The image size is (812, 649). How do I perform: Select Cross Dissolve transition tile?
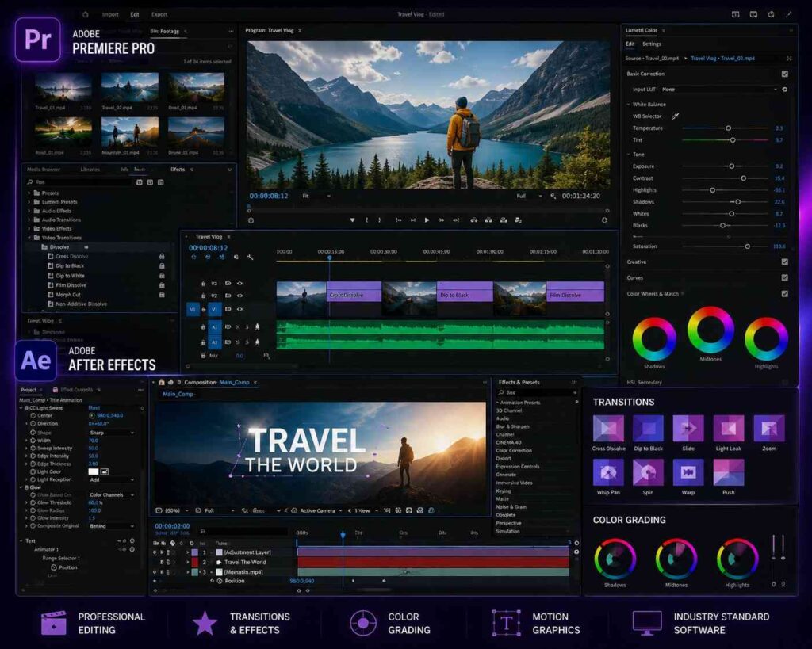pyautogui.click(x=608, y=429)
